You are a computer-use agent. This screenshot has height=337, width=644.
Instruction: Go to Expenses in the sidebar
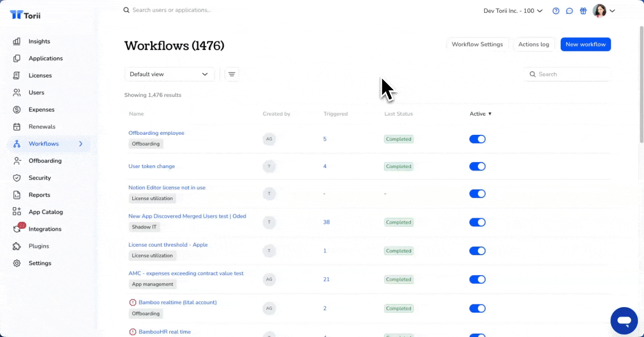[42, 110]
